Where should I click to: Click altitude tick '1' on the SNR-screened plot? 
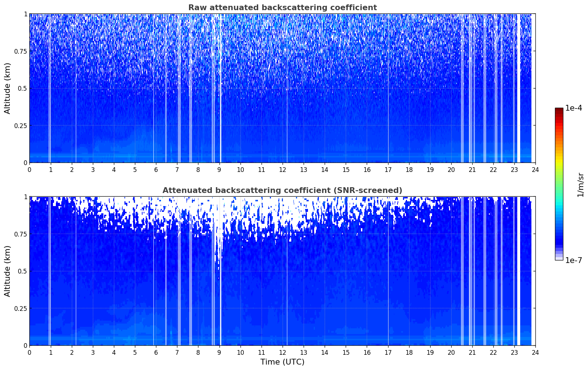click(25, 197)
